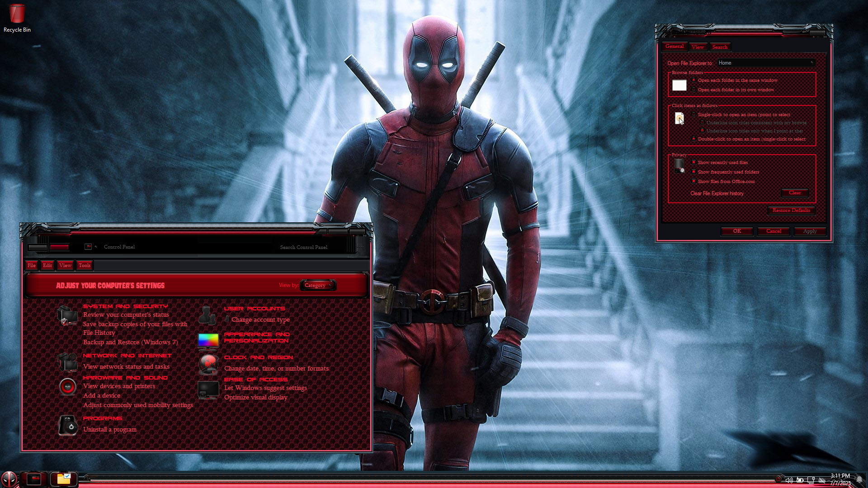Open File Explorer from the taskbar

[x=63, y=479]
